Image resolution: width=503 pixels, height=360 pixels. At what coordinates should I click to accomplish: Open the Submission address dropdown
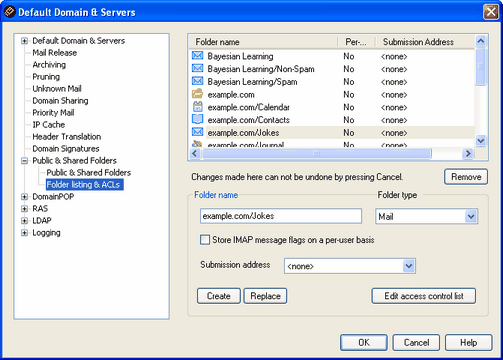[x=409, y=266]
